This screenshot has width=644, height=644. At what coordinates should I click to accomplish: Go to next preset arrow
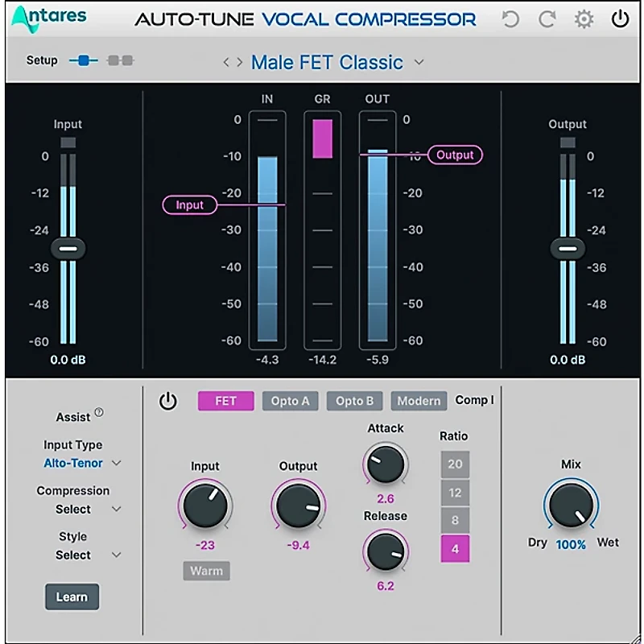click(239, 63)
